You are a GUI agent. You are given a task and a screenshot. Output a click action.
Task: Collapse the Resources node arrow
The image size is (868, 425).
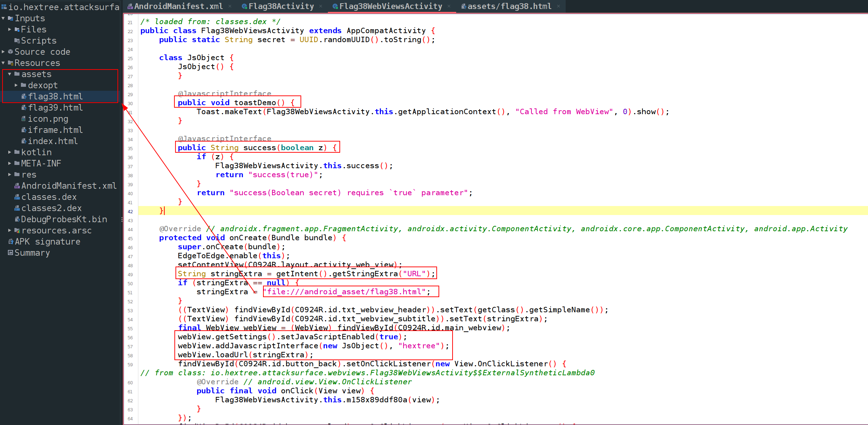pos(3,63)
